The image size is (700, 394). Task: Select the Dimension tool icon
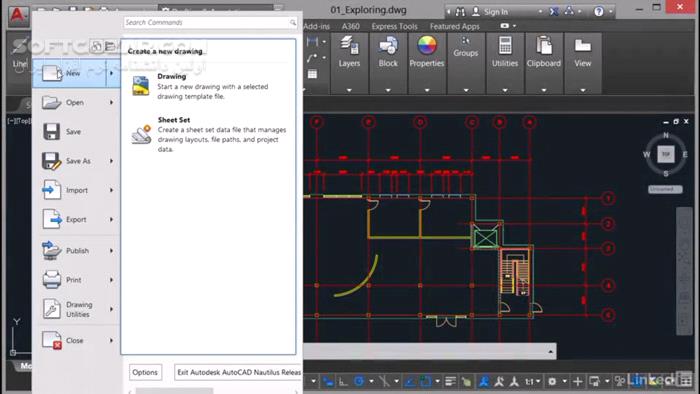coord(312,41)
